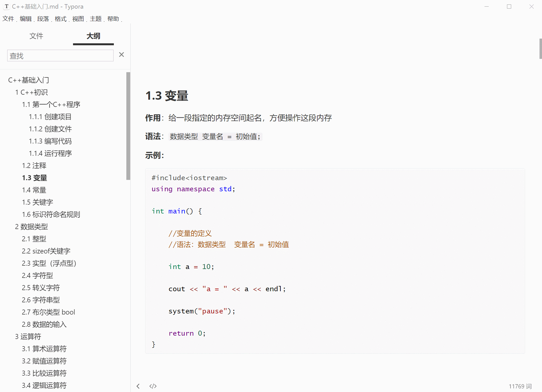Screen dimensions: 542x392
Task: Jump to 2 数据类型 in outline
Action: coord(31,227)
